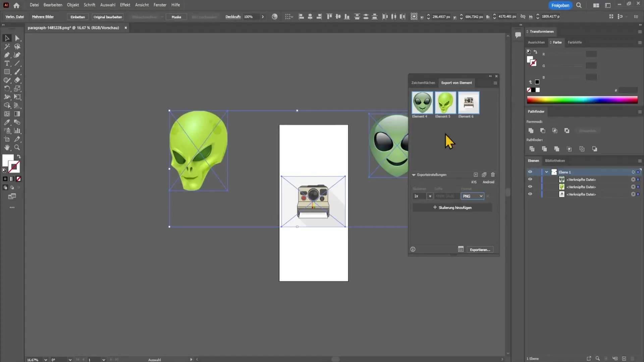Image resolution: width=644 pixels, height=362 pixels.
Task: Click the info icon in export panel
Action: (413, 249)
